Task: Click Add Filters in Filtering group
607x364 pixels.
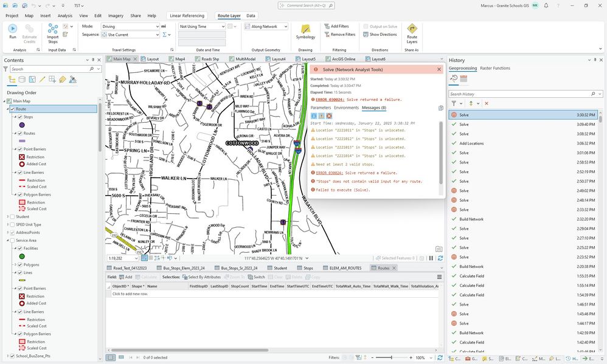Action: (337, 26)
